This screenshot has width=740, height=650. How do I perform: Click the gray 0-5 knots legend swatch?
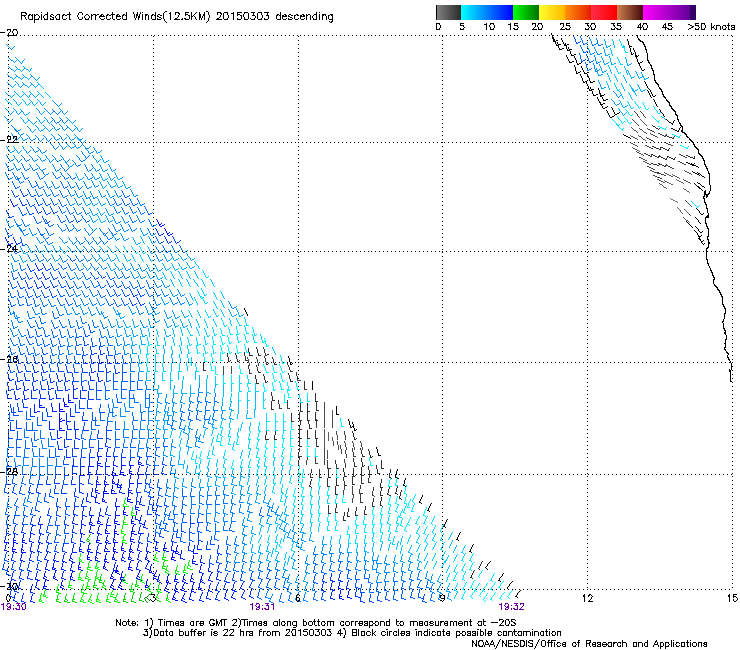448,12
